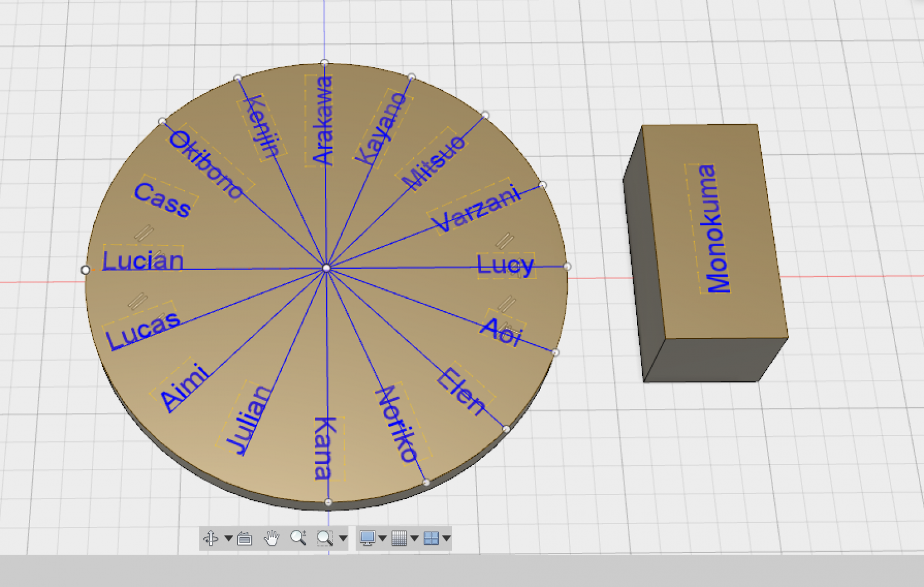Select the 'Lucian' sketch text
This screenshot has width=924, height=587.
[143, 261]
